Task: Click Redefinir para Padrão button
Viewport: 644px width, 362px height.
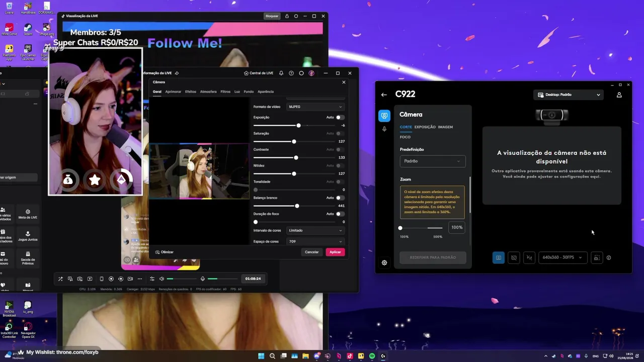Action: (x=433, y=257)
